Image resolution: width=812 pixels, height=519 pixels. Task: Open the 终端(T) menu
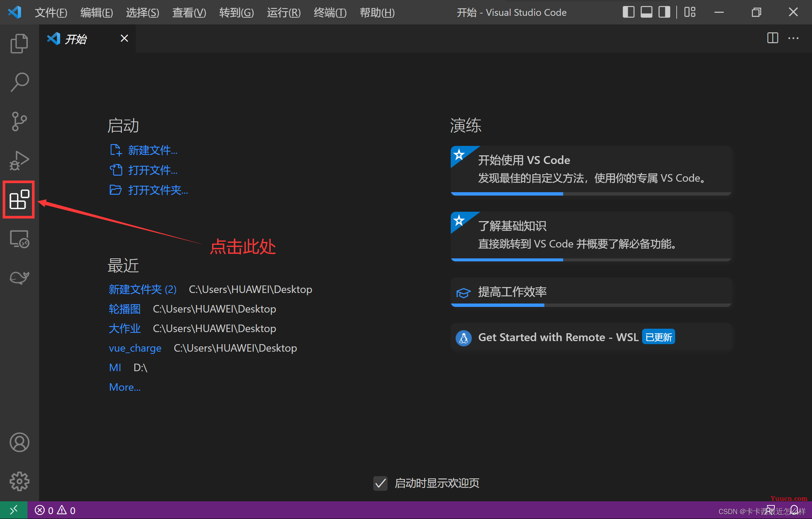[x=330, y=13]
